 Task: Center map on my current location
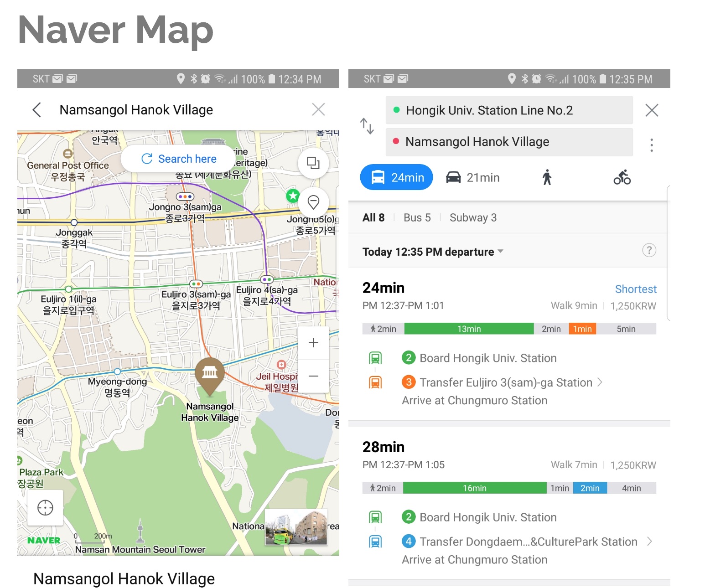coord(45,507)
